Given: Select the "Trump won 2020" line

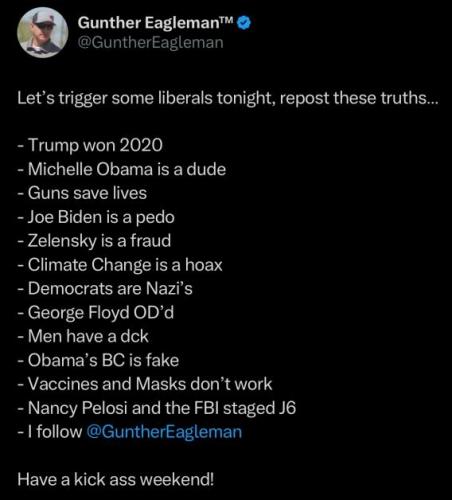Looking at the screenshot, I should click(90, 145).
